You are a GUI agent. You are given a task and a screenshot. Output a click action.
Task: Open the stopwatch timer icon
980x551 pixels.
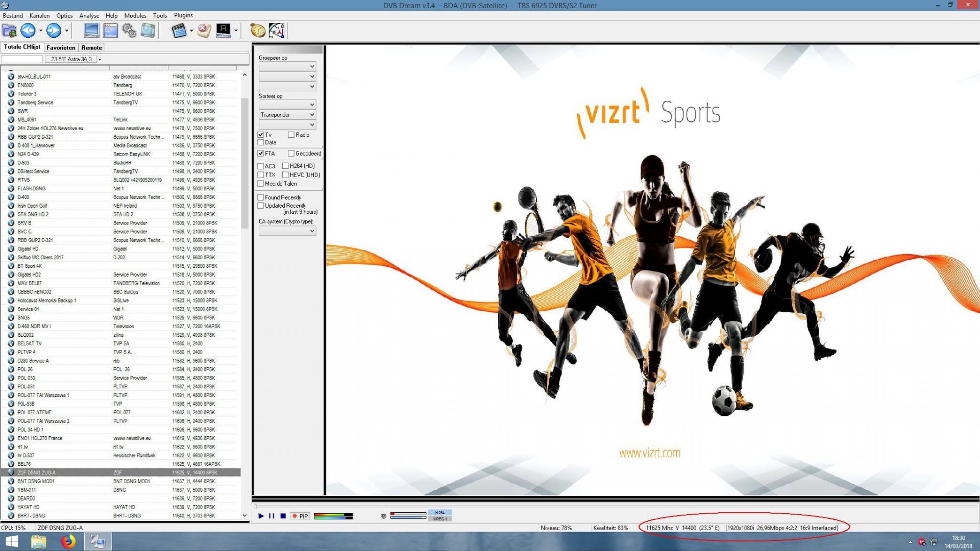[257, 31]
